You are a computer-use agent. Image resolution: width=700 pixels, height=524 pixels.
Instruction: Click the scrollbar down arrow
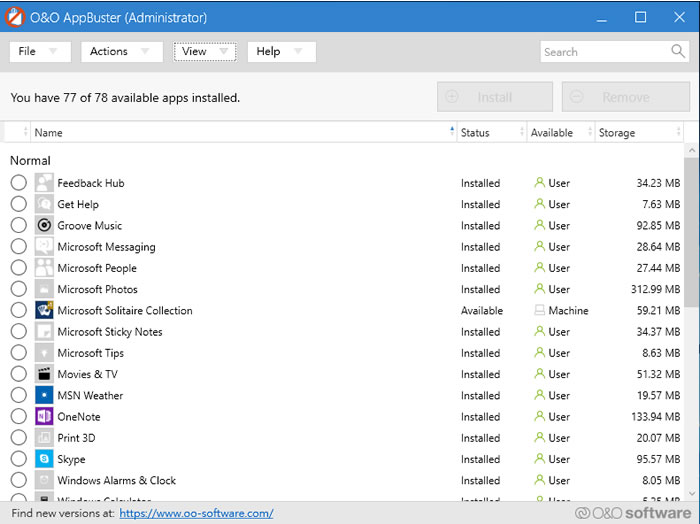(x=692, y=493)
